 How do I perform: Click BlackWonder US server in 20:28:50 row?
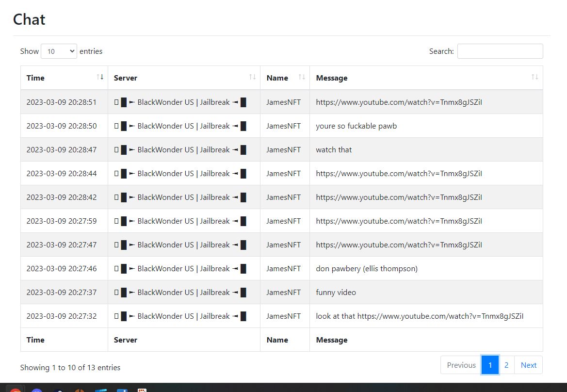180,126
